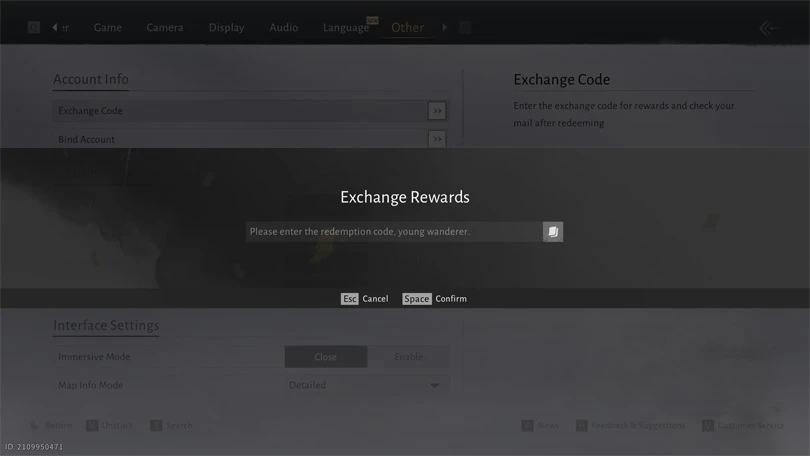Viewport: 810px width, 456px height.
Task: Open the Display tab
Action: 226,27
